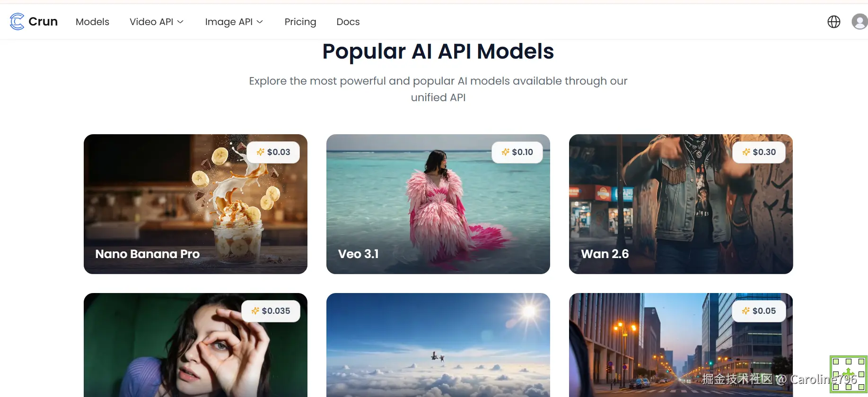
Task: Select the $0.035 woman portrait card
Action: click(x=195, y=345)
